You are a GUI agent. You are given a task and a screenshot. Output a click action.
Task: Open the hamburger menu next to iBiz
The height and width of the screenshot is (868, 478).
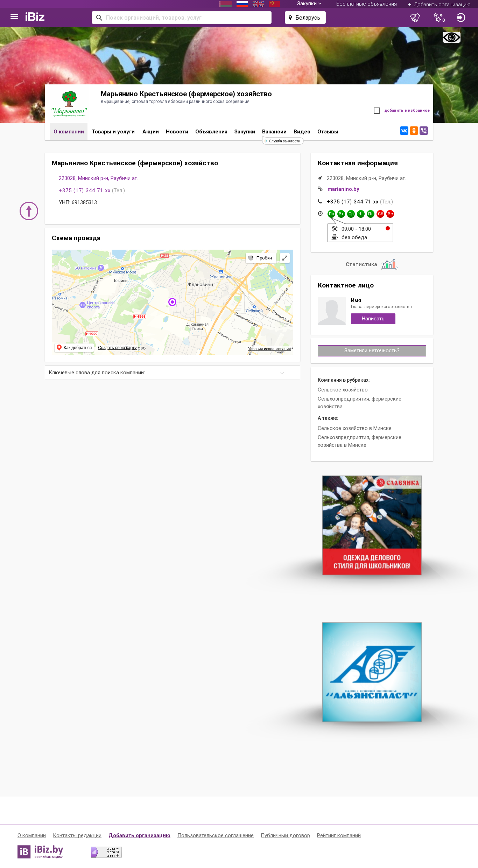[x=14, y=17]
